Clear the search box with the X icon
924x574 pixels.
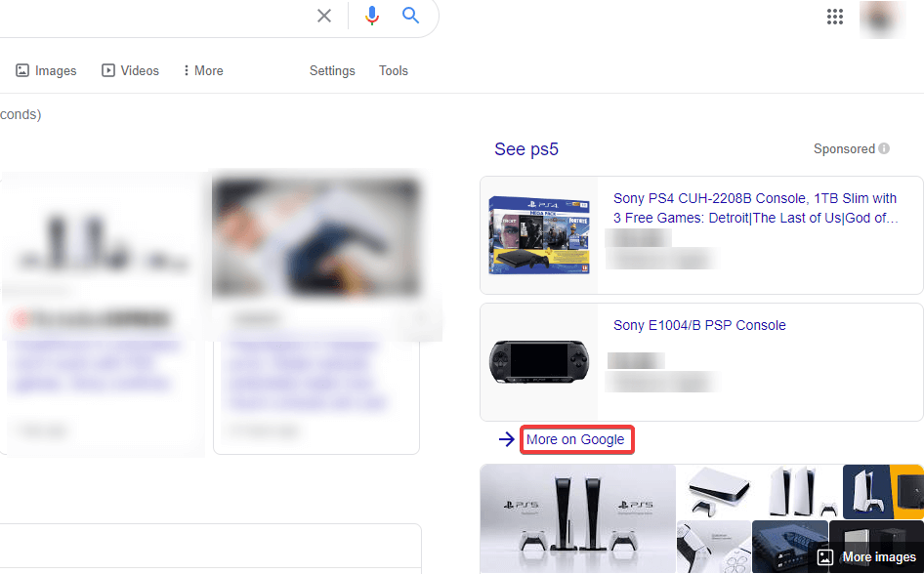[x=324, y=16]
